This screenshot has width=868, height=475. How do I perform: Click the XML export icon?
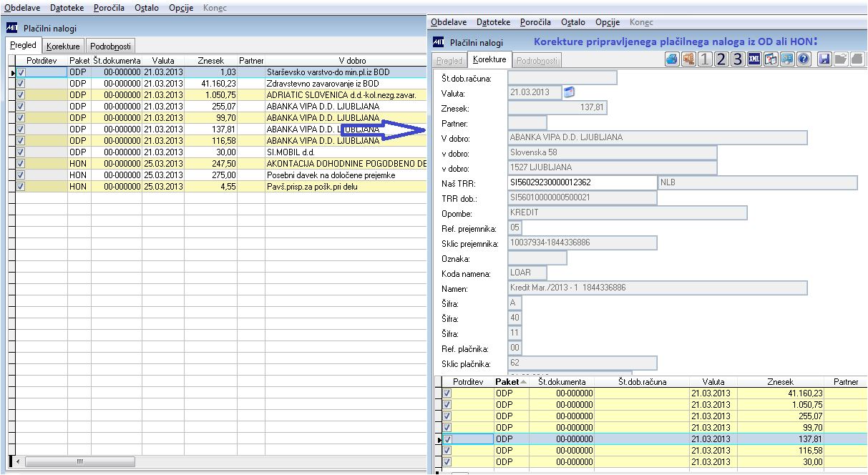(754, 59)
